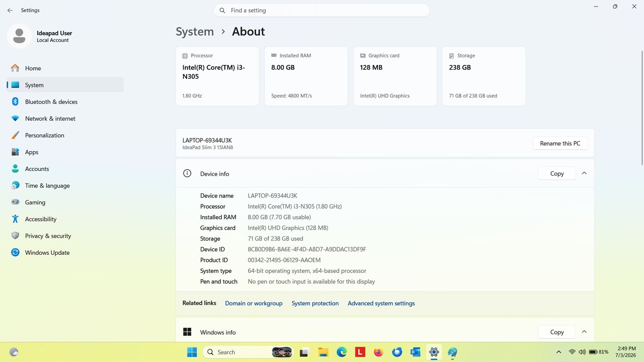Go to System breadcrumb
This screenshot has width=644, height=362.
[195, 31]
